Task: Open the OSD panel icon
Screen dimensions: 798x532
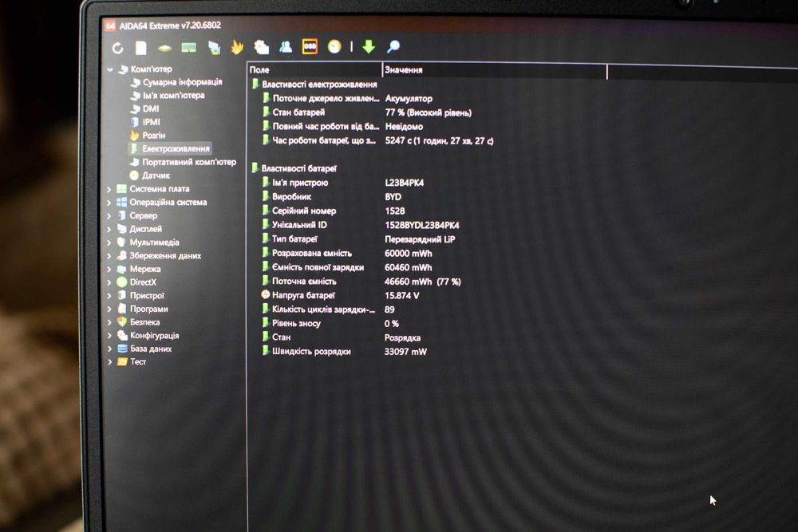Action: click(x=310, y=46)
